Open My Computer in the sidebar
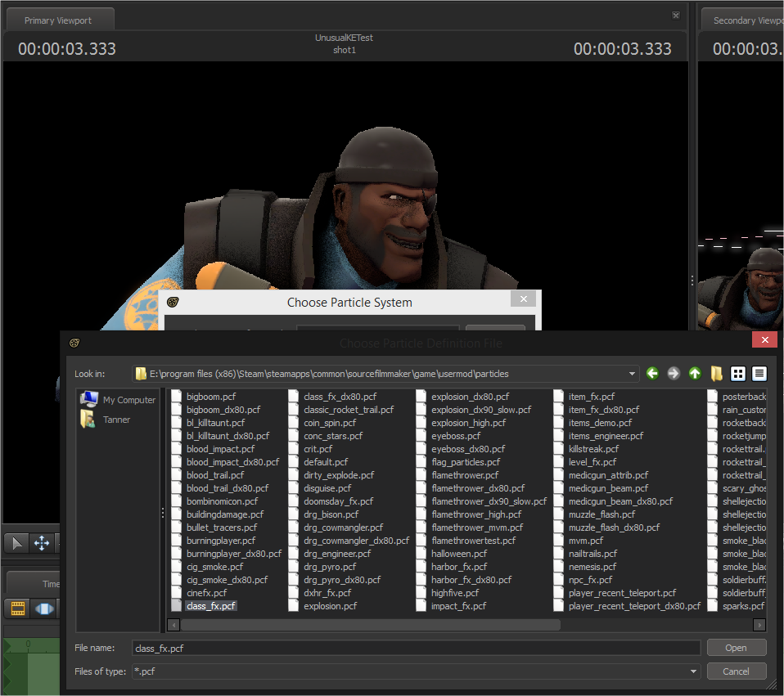784x696 pixels. point(118,400)
